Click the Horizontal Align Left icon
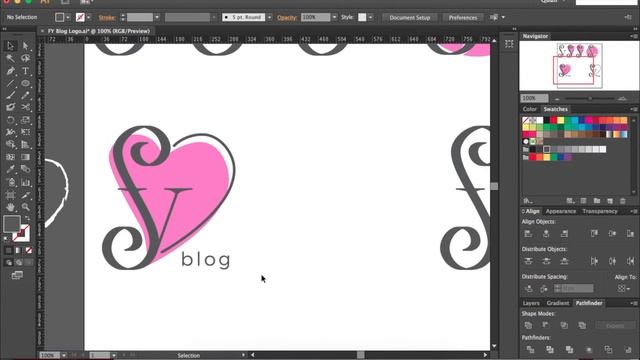 click(528, 233)
